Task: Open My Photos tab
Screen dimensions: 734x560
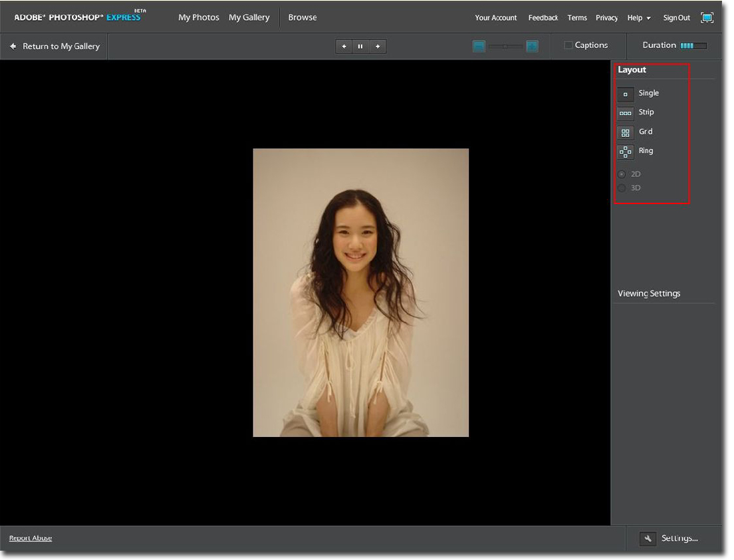Action: coord(199,17)
